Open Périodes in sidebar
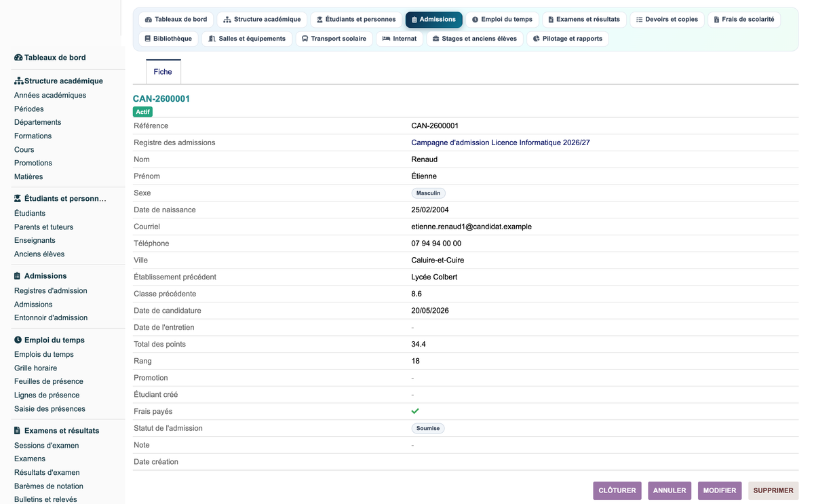Viewport: 814px width, 504px height. coord(29,109)
